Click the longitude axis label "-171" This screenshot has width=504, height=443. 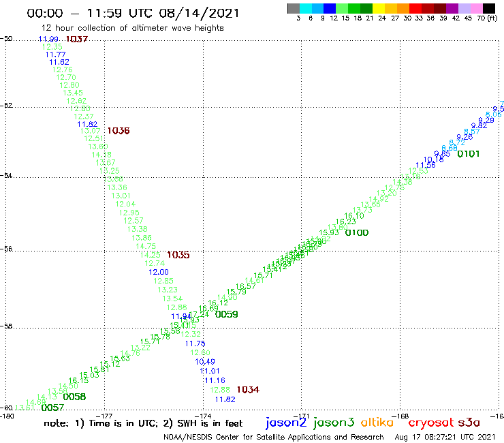coord(302,416)
